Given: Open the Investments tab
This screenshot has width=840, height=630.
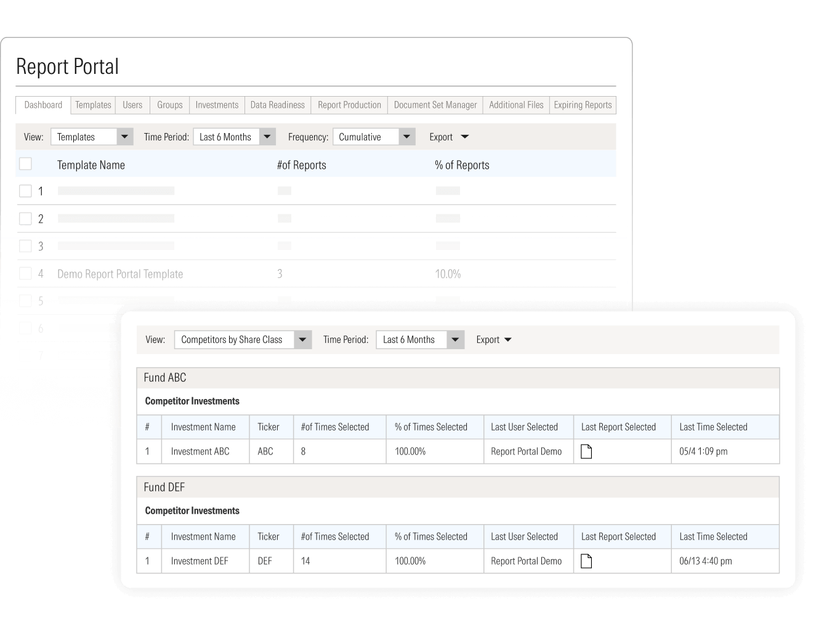Looking at the screenshot, I should tap(217, 105).
